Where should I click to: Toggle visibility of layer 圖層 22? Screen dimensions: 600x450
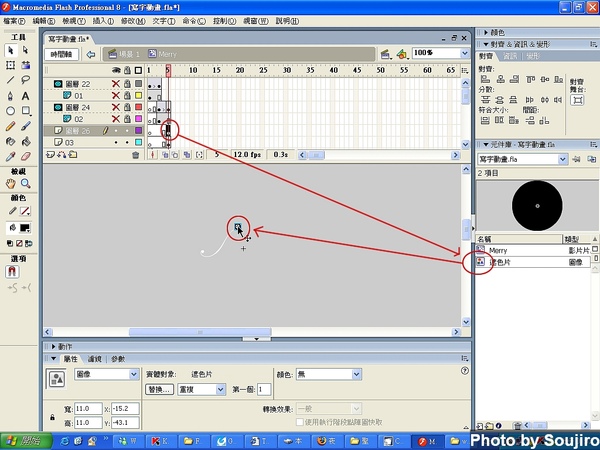pos(116,84)
